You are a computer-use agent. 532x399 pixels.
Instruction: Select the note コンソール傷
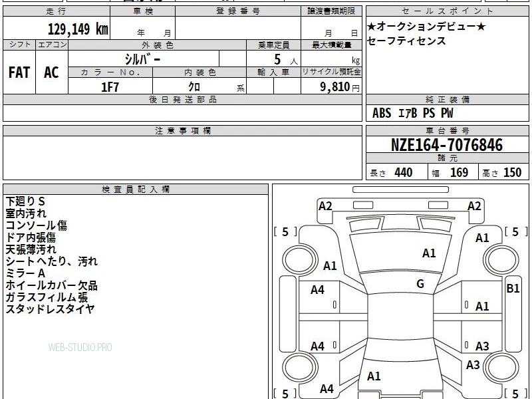pyautogui.click(x=37, y=225)
